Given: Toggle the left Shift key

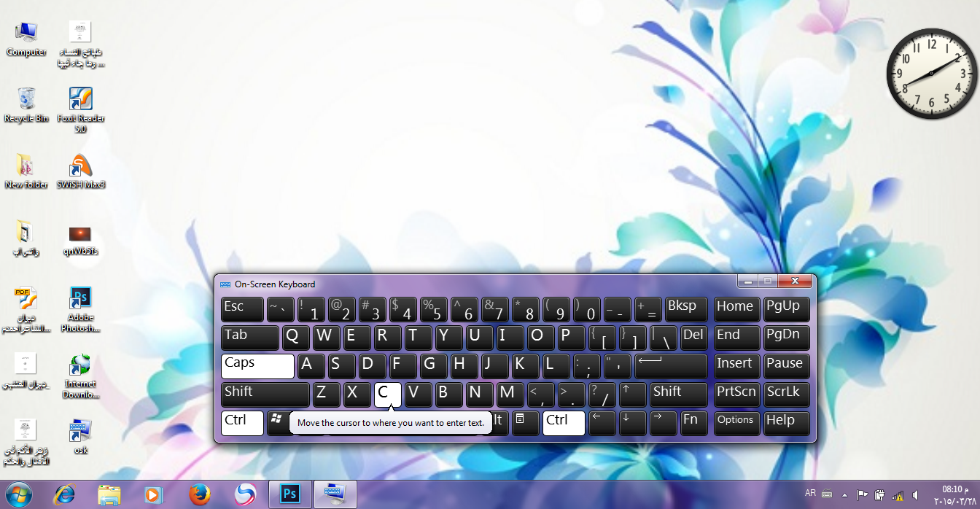Looking at the screenshot, I should [x=265, y=395].
